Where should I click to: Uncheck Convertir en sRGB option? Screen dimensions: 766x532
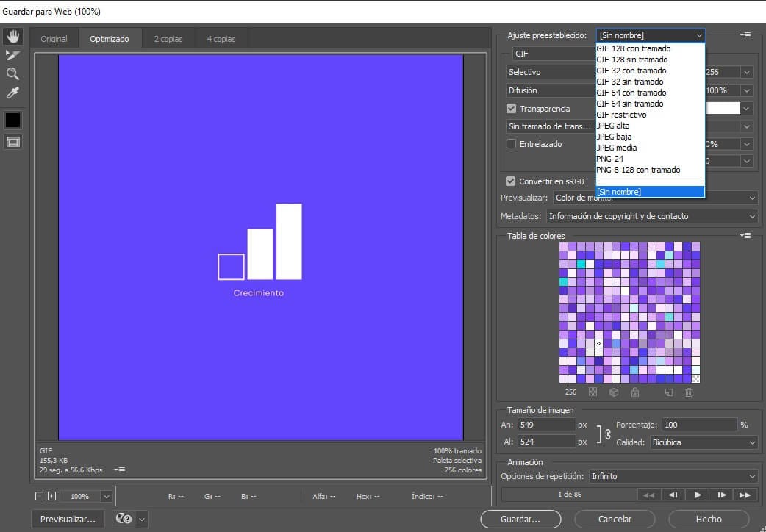(511, 181)
